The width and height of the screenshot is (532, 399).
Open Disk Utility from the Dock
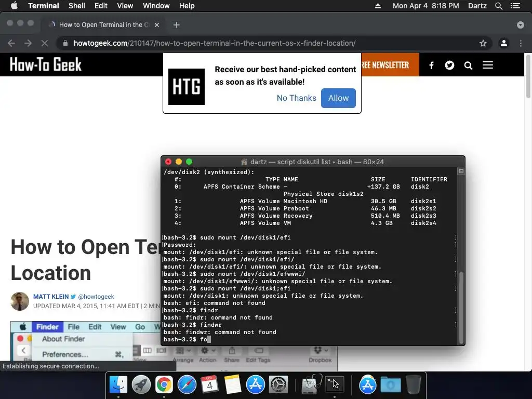[312, 385]
